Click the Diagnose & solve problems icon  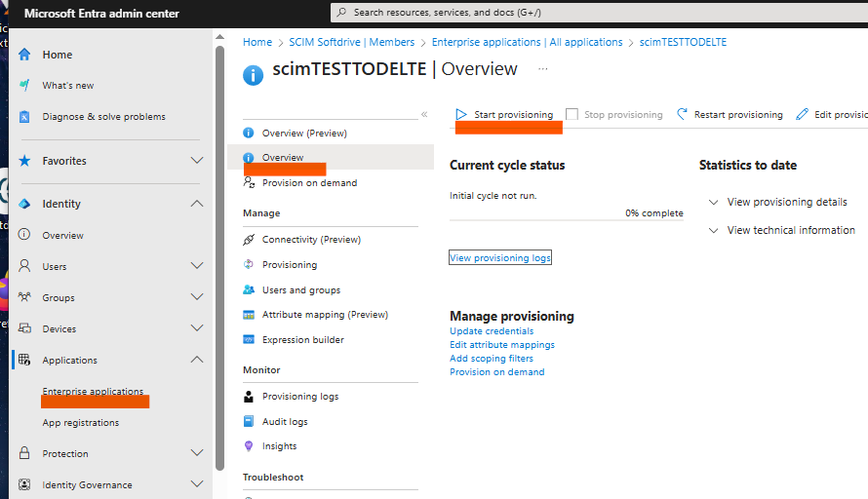pos(24,117)
